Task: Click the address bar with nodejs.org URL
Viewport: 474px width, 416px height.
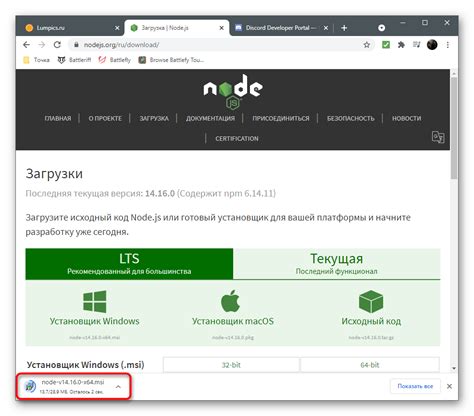Action: click(x=220, y=45)
